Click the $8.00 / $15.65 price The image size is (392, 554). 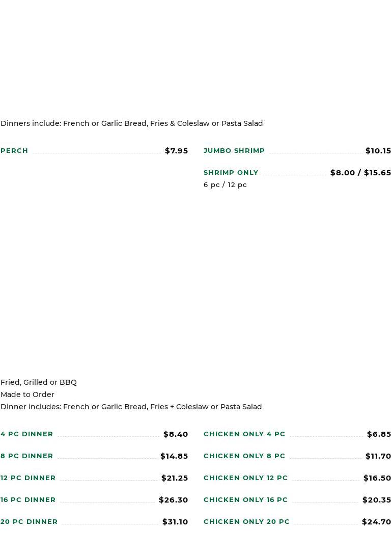click(360, 173)
